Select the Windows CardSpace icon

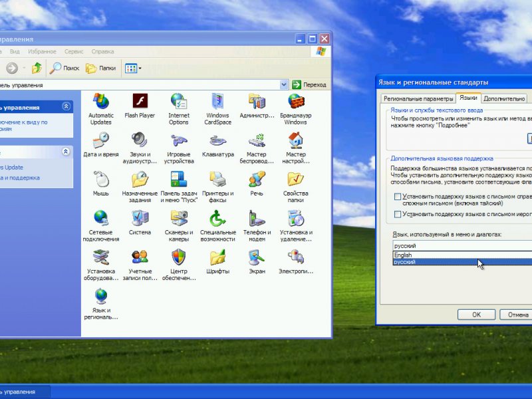[x=218, y=108]
